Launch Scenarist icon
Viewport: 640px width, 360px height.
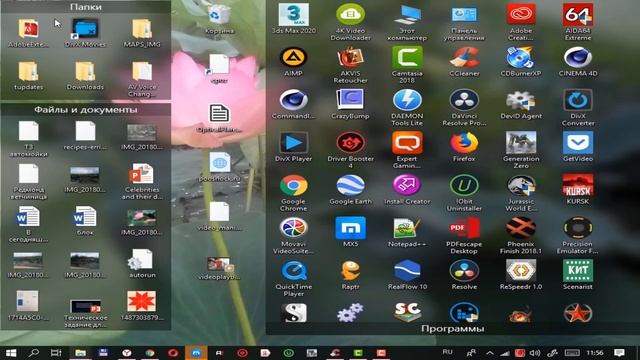pyautogui.click(x=578, y=271)
